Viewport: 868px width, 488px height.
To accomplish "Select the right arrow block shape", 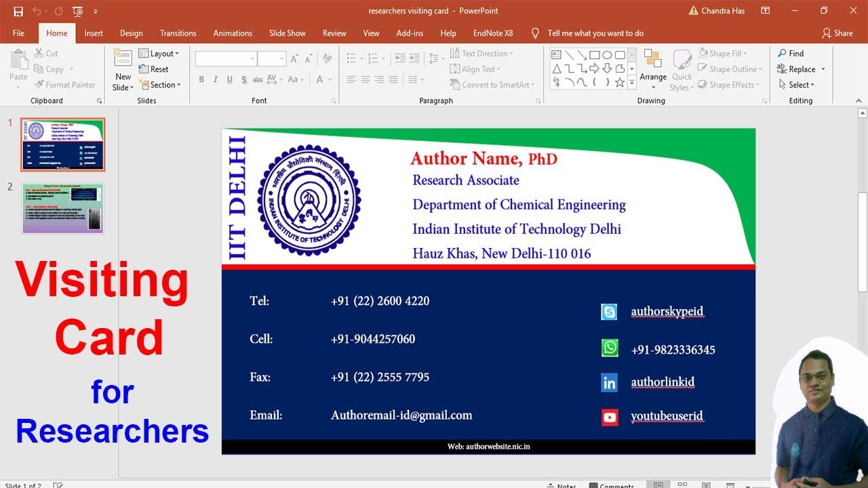I will pyautogui.click(x=594, y=68).
